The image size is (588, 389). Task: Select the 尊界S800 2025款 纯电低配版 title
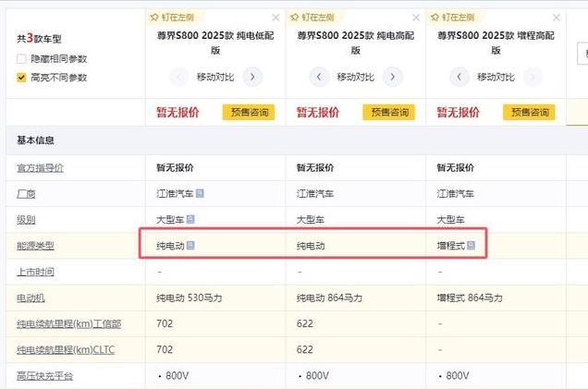(215, 43)
